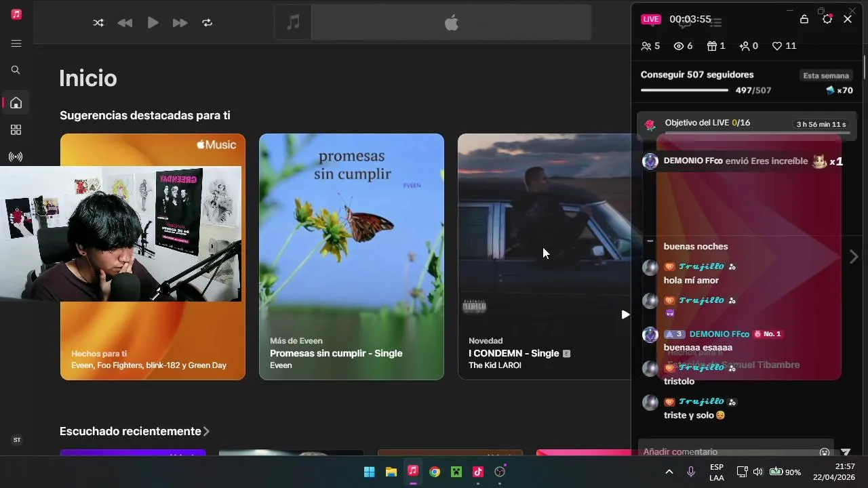Viewport: 868px width, 488px height.
Task: Click the triste y solo comment
Action: pyautogui.click(x=694, y=415)
